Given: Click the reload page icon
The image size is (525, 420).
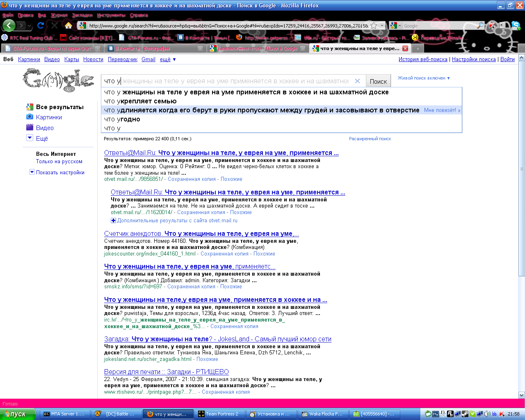Looking at the screenshot, I should pyautogui.click(x=41, y=25).
